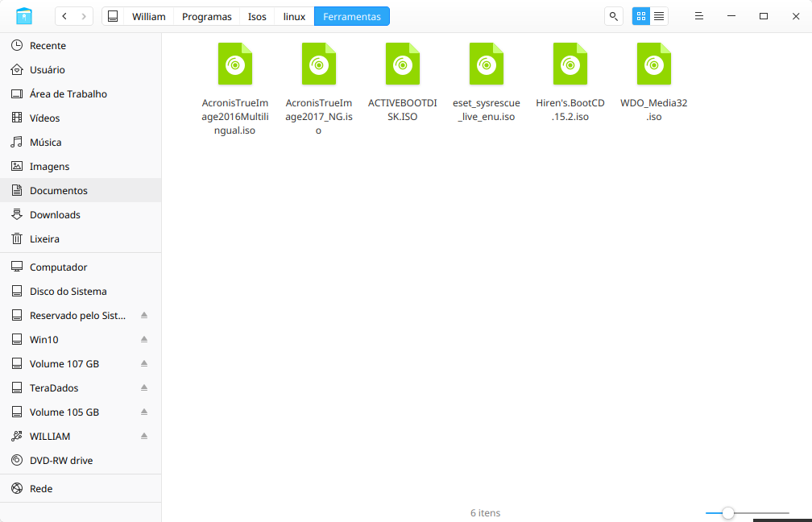
Task: Select AcronisTrueImage2016Multilingual.iso file icon
Action: [x=235, y=64]
